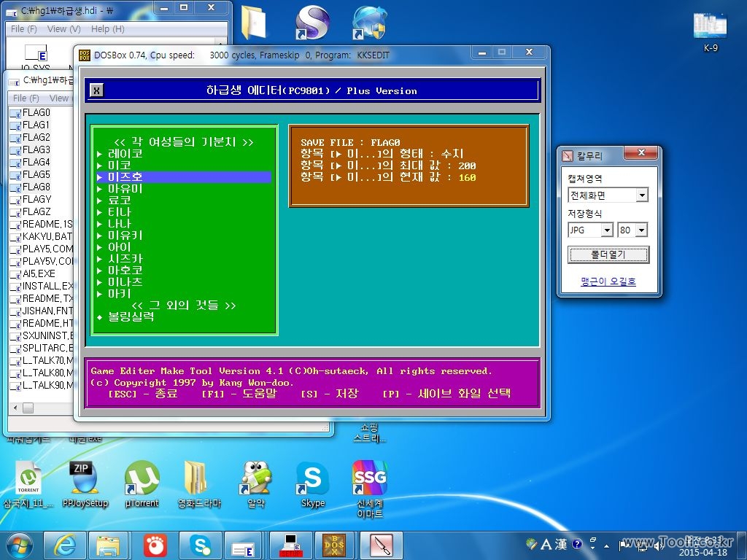This screenshot has height=560, width=747.
Task: Select 미유키 in the character list
Action: (x=125, y=236)
